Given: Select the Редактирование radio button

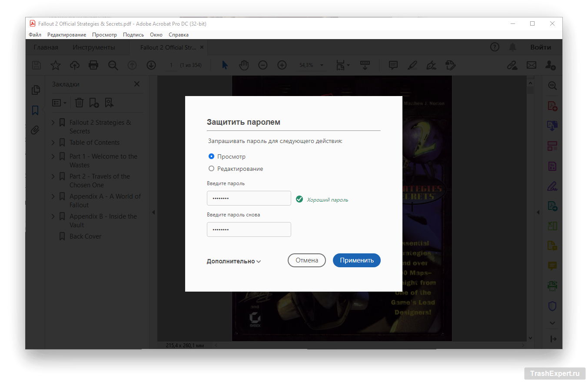Looking at the screenshot, I should click(x=211, y=169).
